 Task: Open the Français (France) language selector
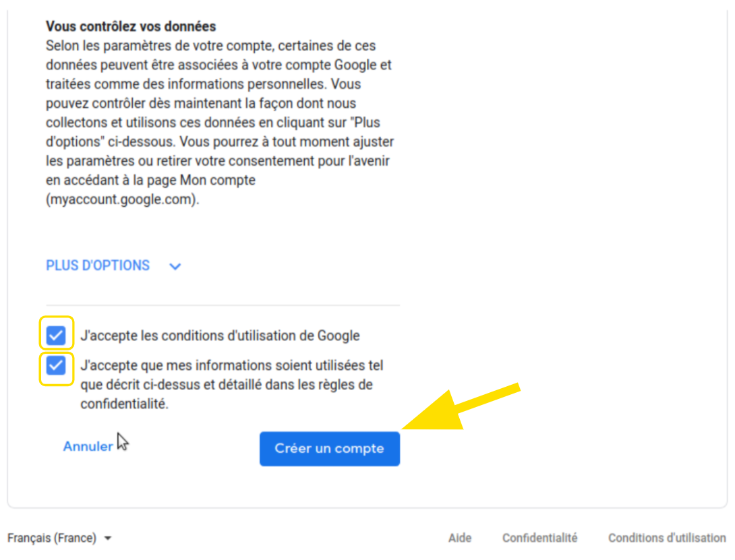coord(59,538)
